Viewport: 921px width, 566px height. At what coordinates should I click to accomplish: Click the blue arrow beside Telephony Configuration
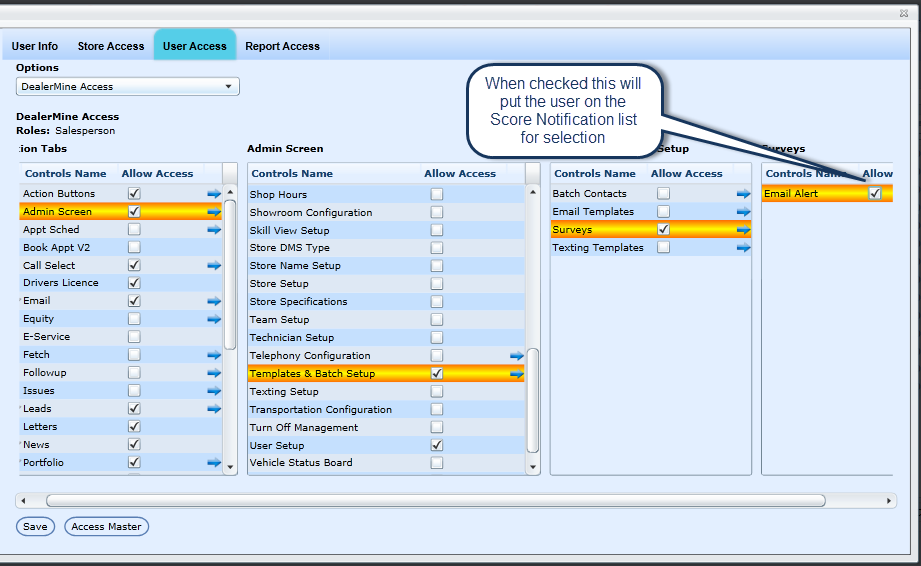pos(517,356)
